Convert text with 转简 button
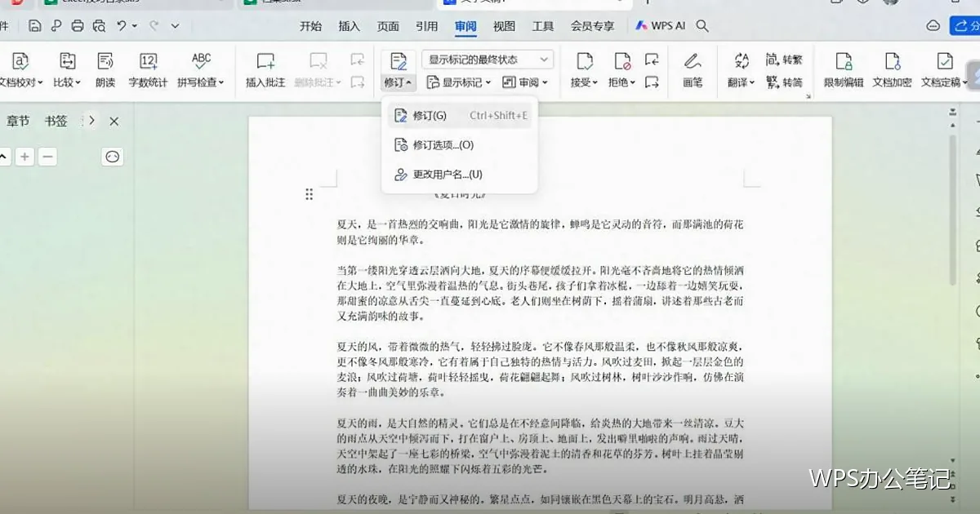The image size is (980, 514). click(x=784, y=82)
